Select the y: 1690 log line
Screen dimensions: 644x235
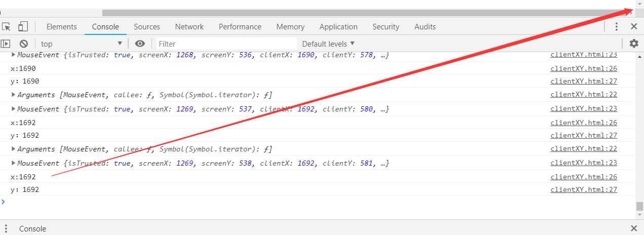coord(25,81)
